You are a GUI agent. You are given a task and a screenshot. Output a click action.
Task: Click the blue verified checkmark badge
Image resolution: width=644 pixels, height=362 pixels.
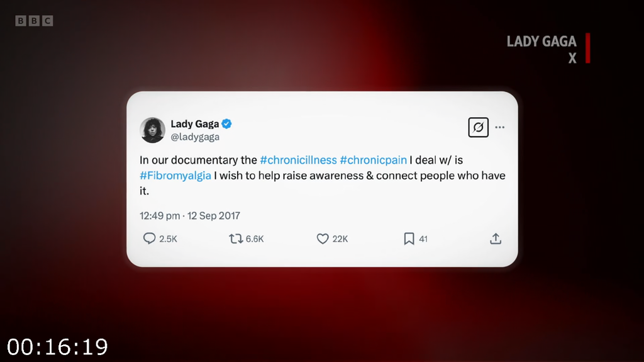226,123
